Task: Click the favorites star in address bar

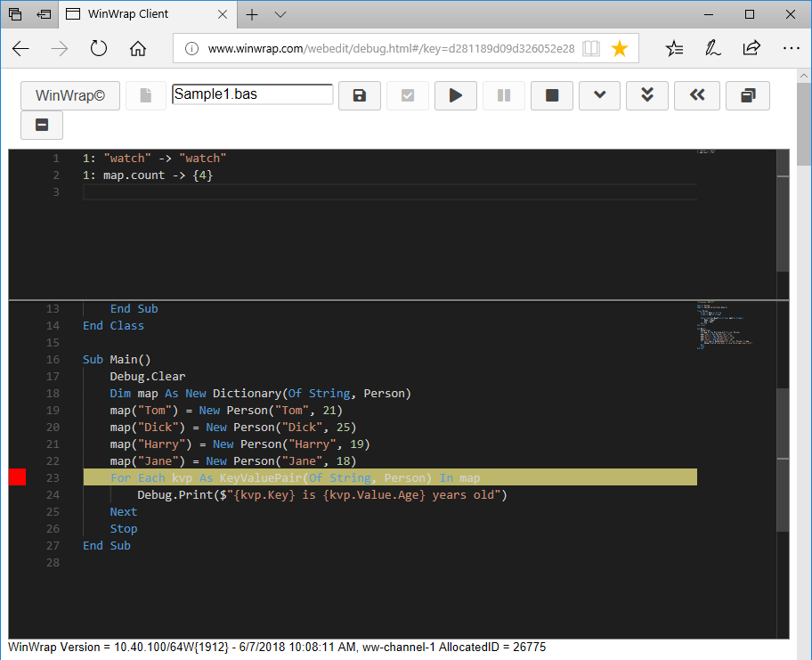Action: tap(620, 49)
